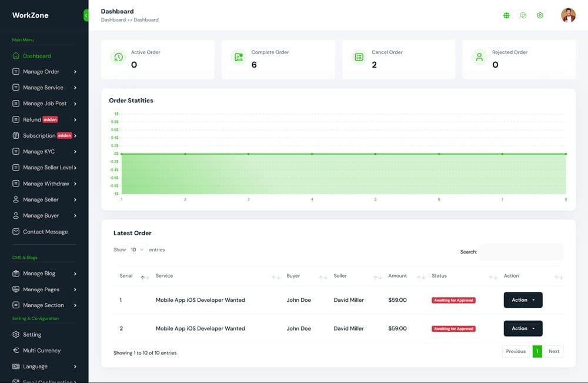Click the Complete Order card icon
This screenshot has width=588, height=383.
[x=239, y=57]
